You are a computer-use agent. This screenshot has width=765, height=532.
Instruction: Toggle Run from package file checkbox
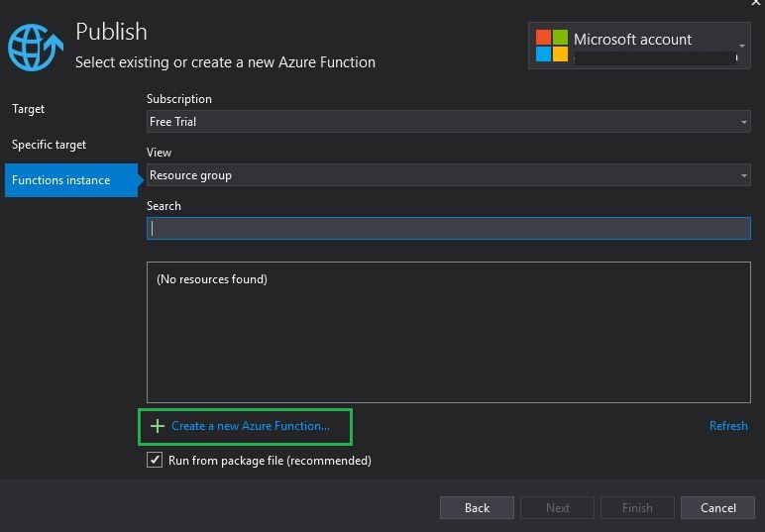(155, 461)
